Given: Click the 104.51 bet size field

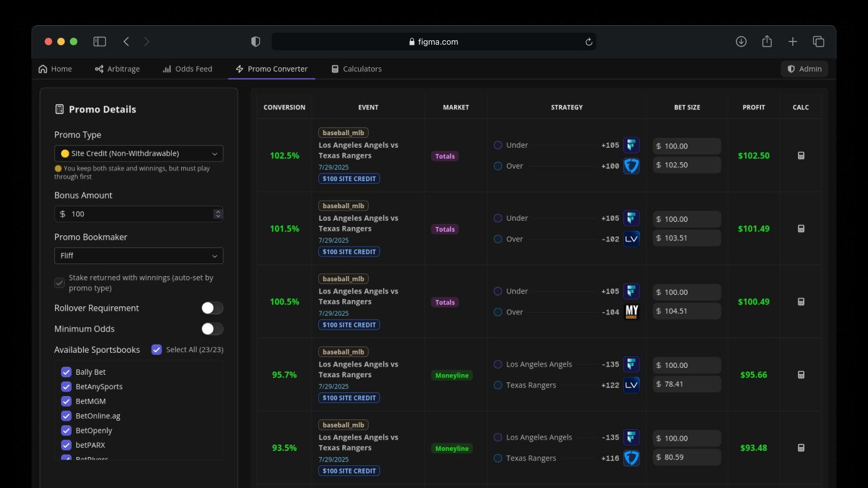Looking at the screenshot, I should (x=687, y=311).
